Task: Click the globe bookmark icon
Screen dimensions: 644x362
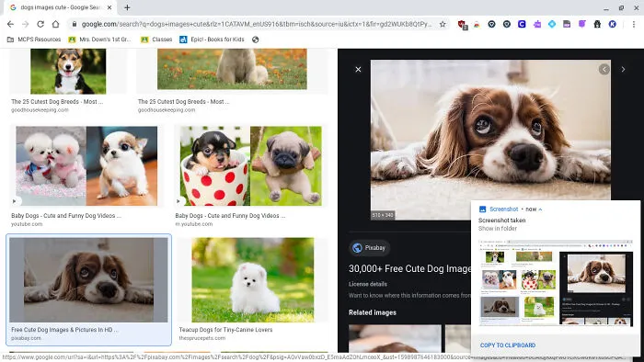Action: tap(256, 40)
